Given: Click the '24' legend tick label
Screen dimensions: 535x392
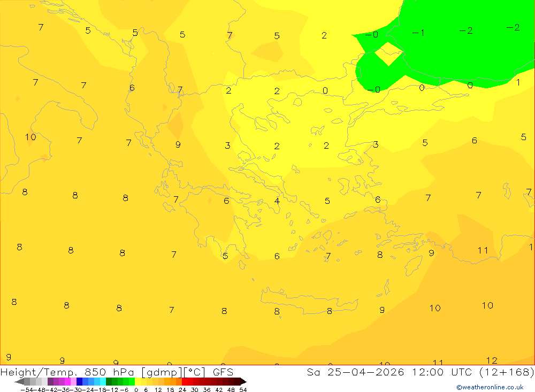Looking at the screenshot, I should tap(182, 390).
